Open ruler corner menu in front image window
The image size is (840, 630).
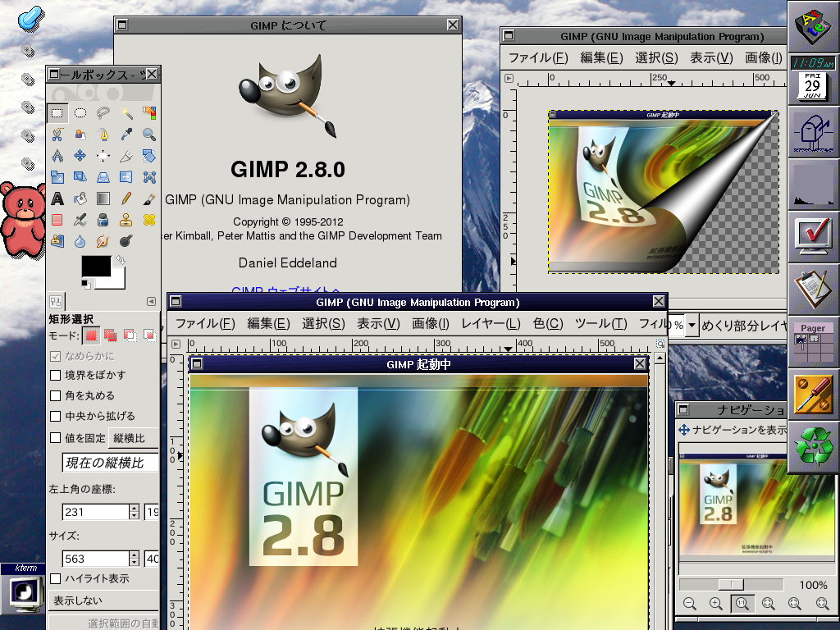tap(176, 344)
